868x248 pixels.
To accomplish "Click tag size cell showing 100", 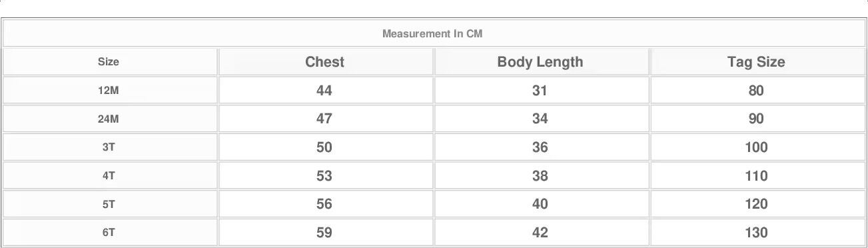I will point(757,147).
